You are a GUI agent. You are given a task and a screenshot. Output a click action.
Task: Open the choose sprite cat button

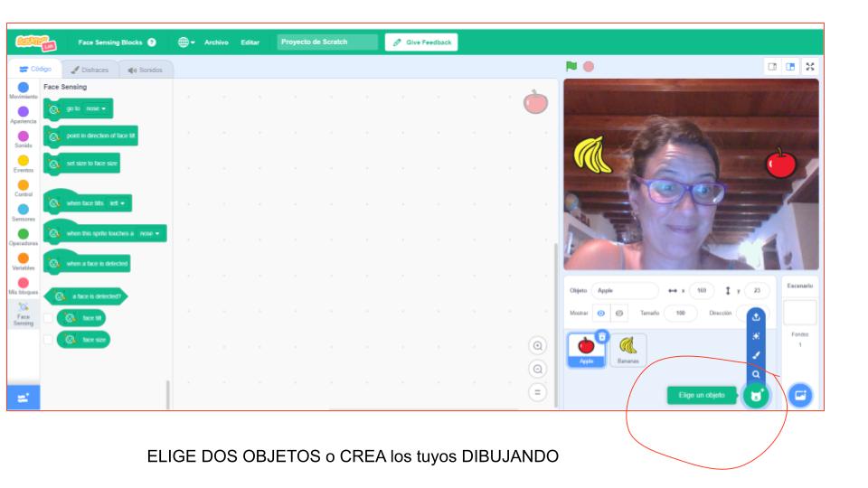[755, 395]
